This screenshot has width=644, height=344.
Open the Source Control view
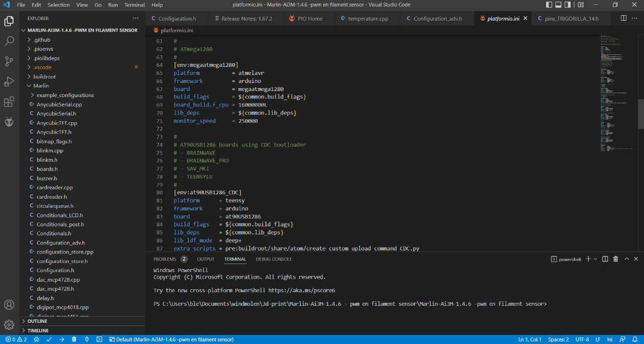[9, 61]
